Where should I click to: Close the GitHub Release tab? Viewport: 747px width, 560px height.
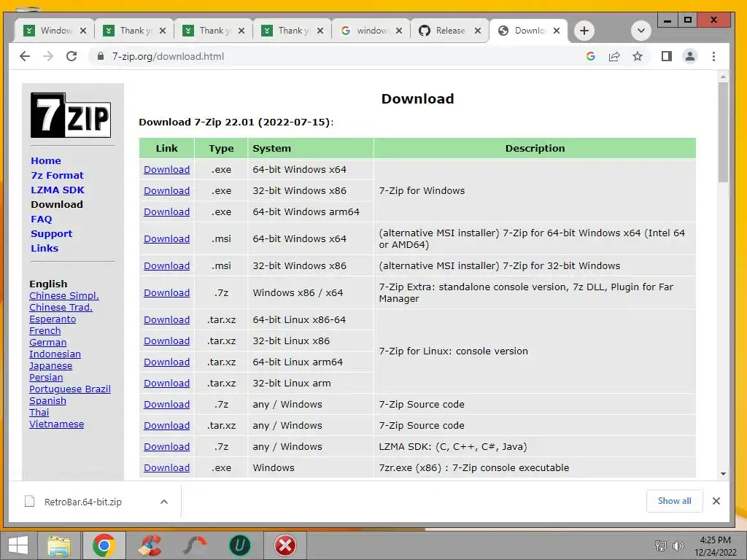click(477, 31)
